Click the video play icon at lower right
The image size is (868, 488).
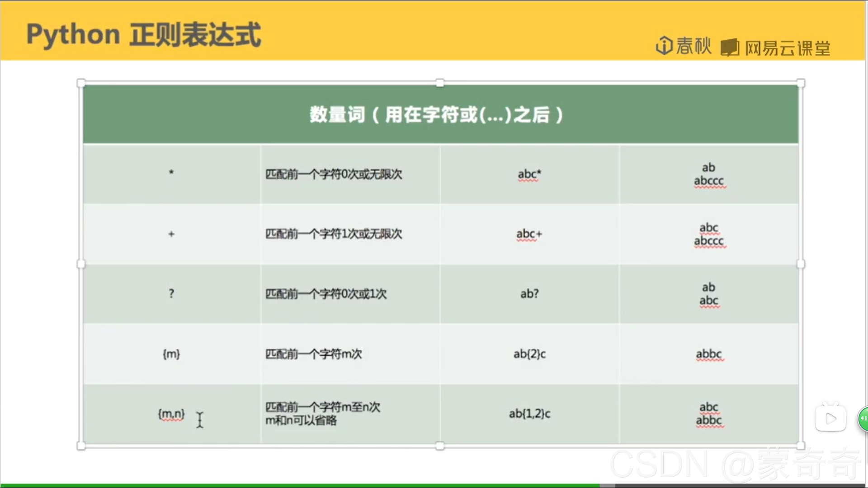pos(830,418)
